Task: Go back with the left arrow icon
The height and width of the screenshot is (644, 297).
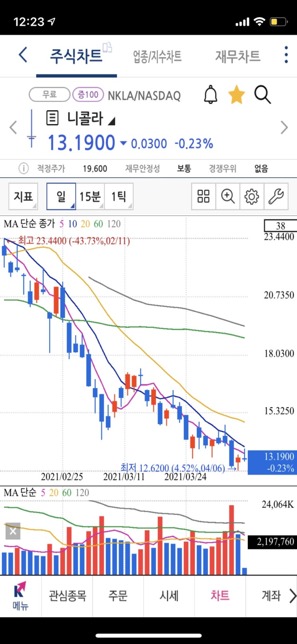Action: coord(23,55)
